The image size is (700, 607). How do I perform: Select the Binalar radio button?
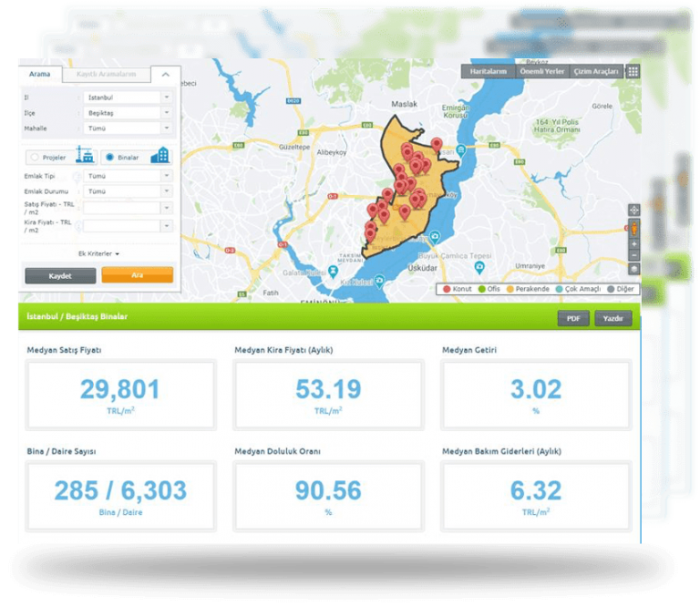click(108, 158)
